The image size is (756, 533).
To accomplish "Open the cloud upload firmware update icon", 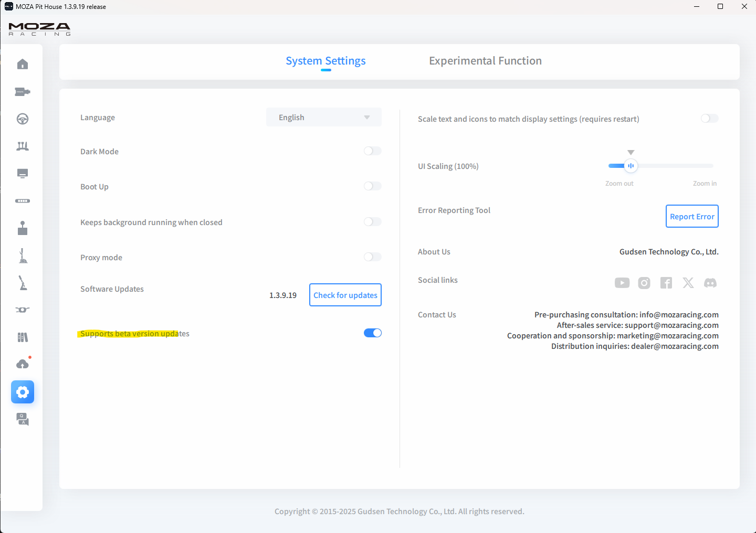I will click(23, 364).
